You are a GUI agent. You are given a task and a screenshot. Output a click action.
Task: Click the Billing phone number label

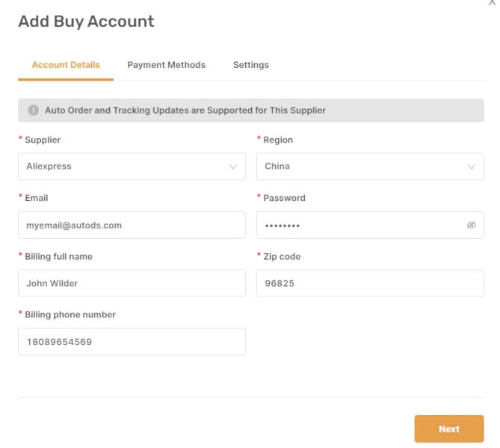click(x=70, y=314)
